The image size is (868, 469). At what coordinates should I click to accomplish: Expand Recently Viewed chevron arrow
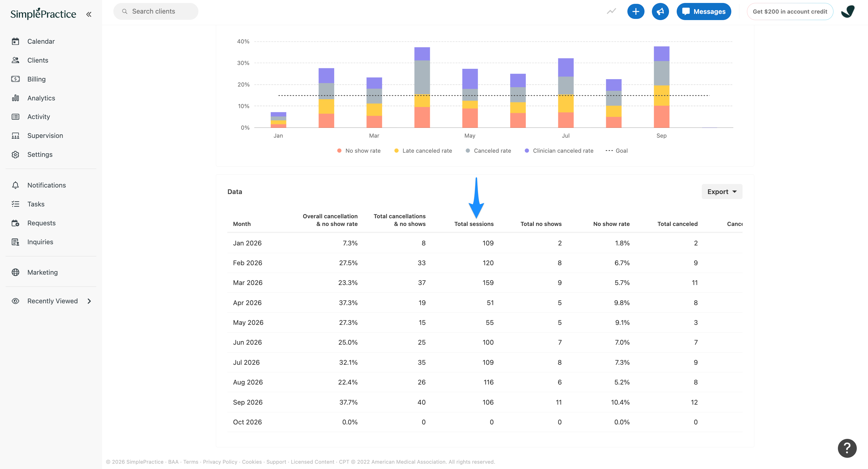[89, 301]
